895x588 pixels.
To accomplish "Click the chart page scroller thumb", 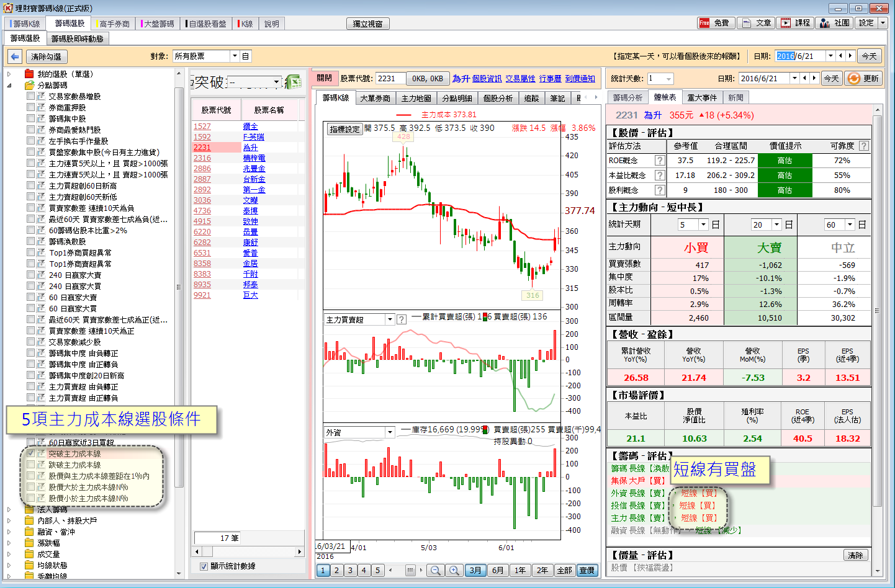I will coord(410,571).
